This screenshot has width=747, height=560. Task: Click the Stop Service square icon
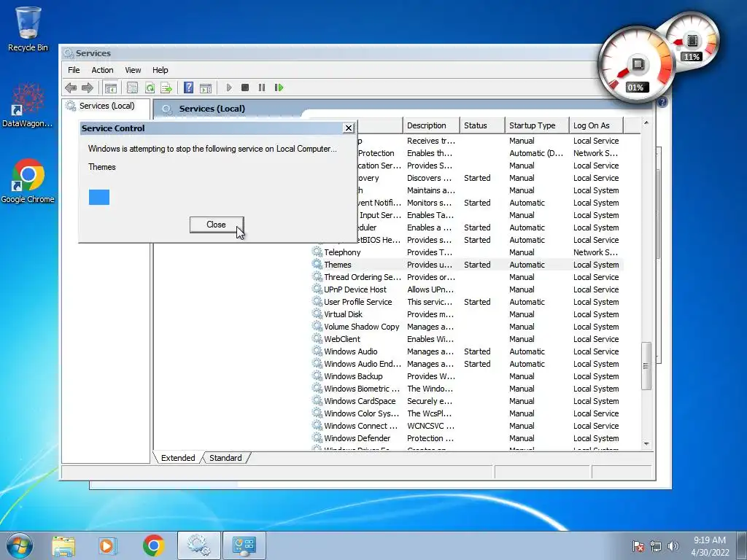click(x=245, y=87)
